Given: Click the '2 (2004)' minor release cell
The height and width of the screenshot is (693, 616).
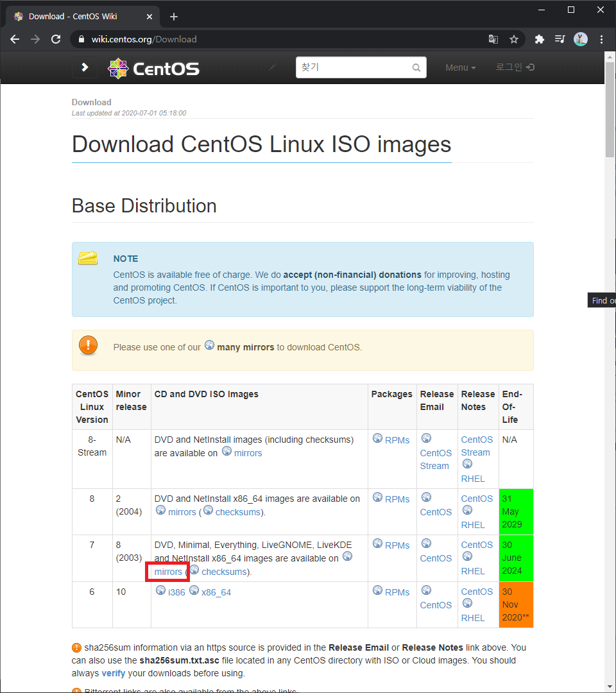Looking at the screenshot, I should point(132,512).
